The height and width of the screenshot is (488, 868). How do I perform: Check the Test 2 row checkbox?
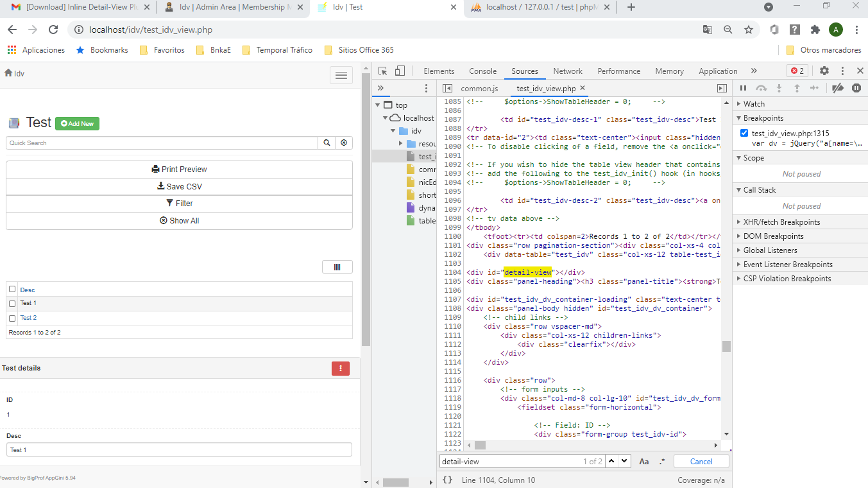(12, 318)
